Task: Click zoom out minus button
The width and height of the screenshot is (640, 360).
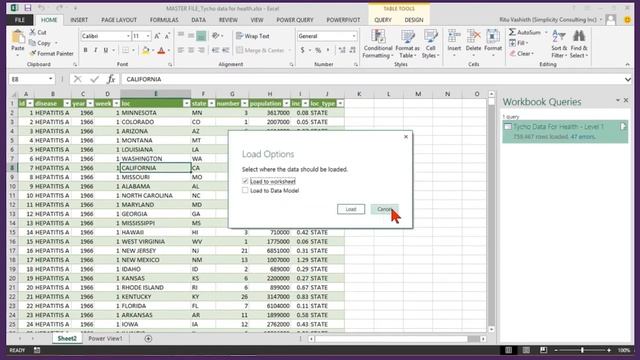Action: (x=556, y=350)
